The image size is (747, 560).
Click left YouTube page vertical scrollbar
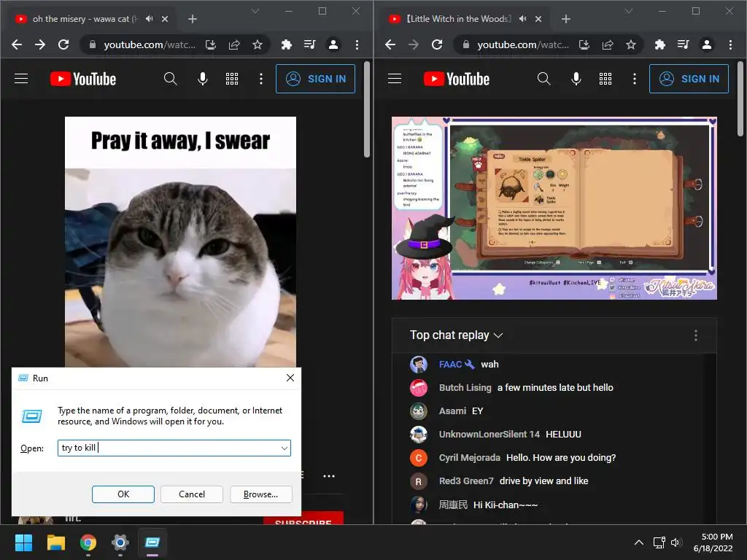[367, 109]
